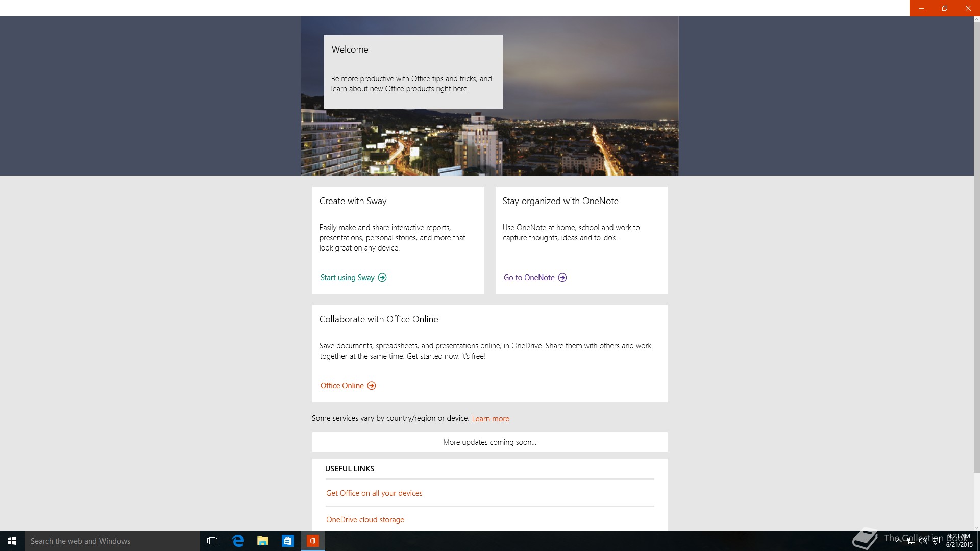Click the Welcome heading text
The width and height of the screenshot is (980, 551).
[x=350, y=49]
